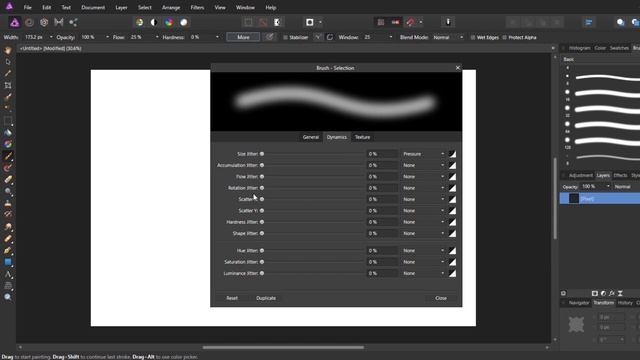Switch to the Export Persona icon
This screenshot has width=640, height=360.
pos(73,22)
